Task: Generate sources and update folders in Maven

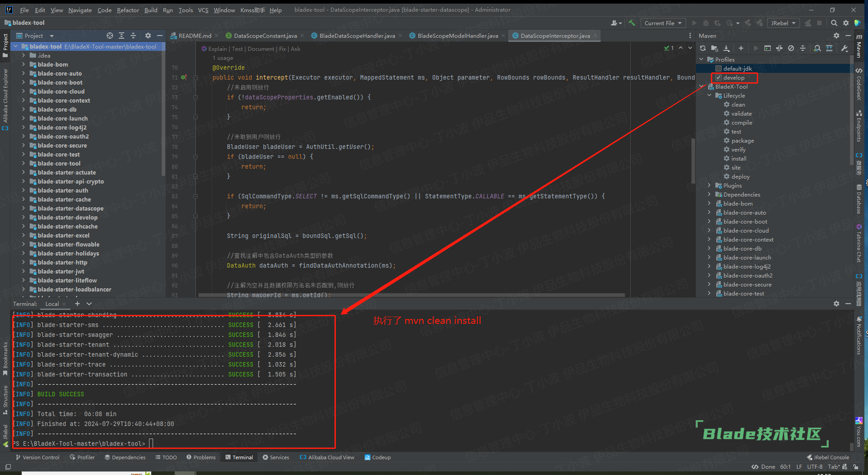Action: click(714, 48)
